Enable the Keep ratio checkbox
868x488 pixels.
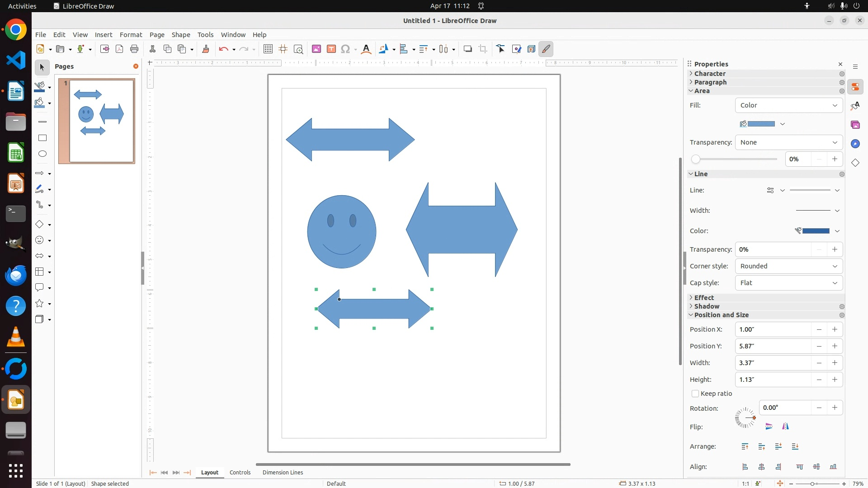coord(695,394)
